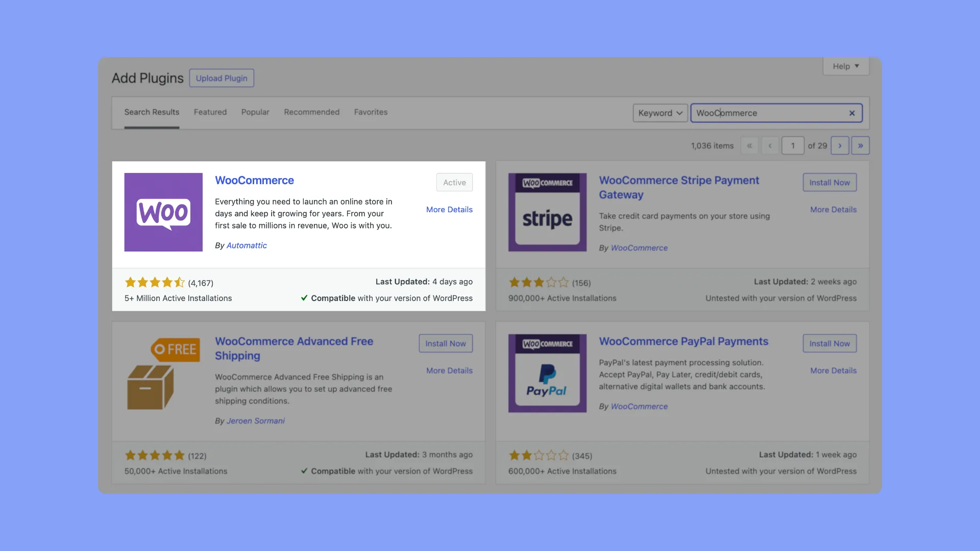Switch to the Favorites tab
The width and height of the screenshot is (980, 551).
pyautogui.click(x=371, y=112)
